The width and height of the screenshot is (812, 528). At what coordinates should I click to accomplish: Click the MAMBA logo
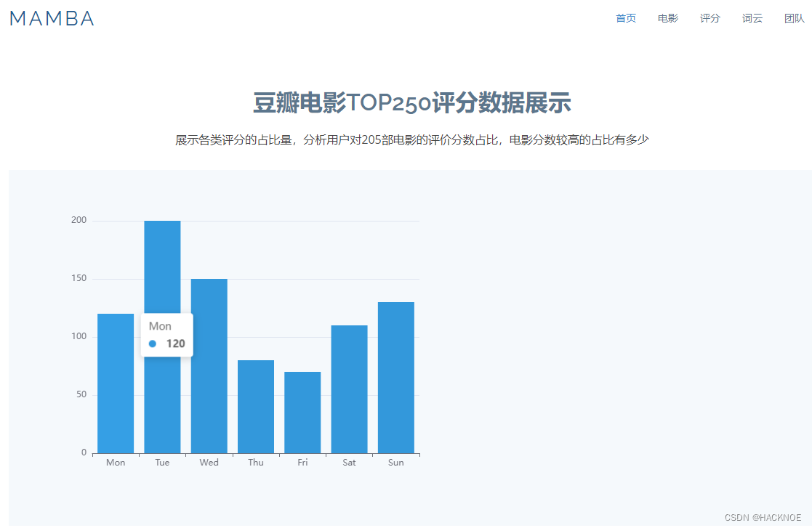coord(52,19)
